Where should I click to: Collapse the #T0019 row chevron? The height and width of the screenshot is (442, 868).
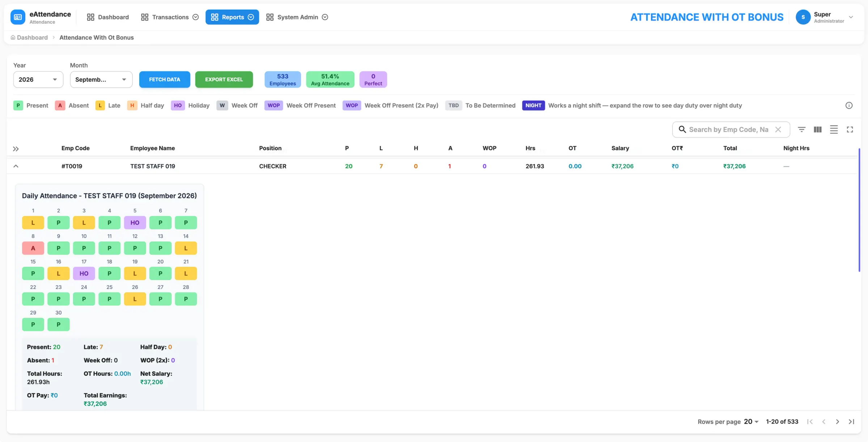(16, 166)
